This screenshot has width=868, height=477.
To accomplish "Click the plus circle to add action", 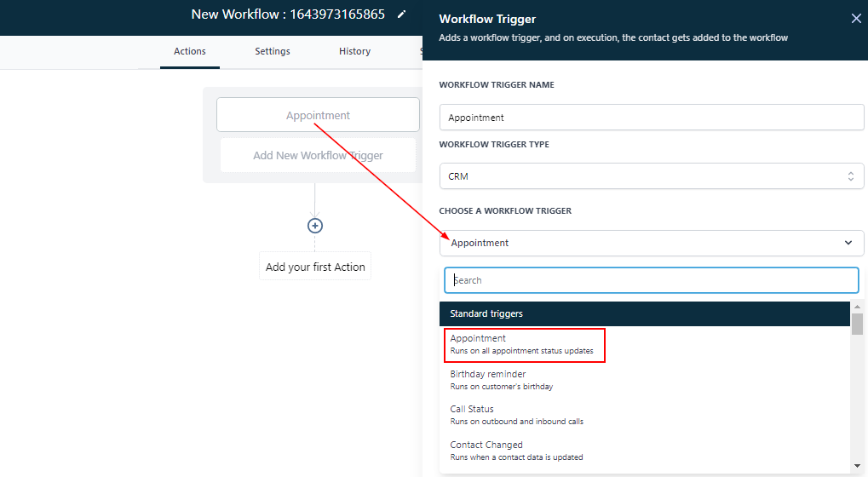I will point(315,226).
